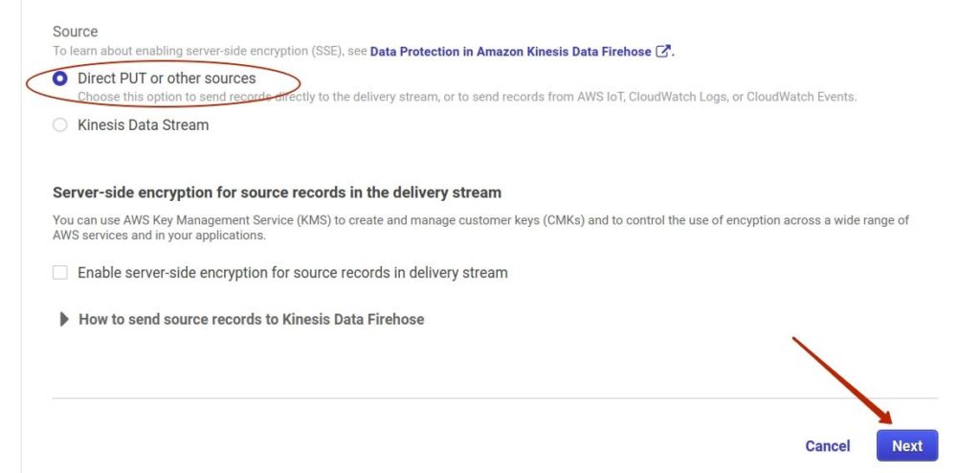
Task: Click the Direct PUT description about AWS IoT and CloudWatch
Action: [467, 97]
